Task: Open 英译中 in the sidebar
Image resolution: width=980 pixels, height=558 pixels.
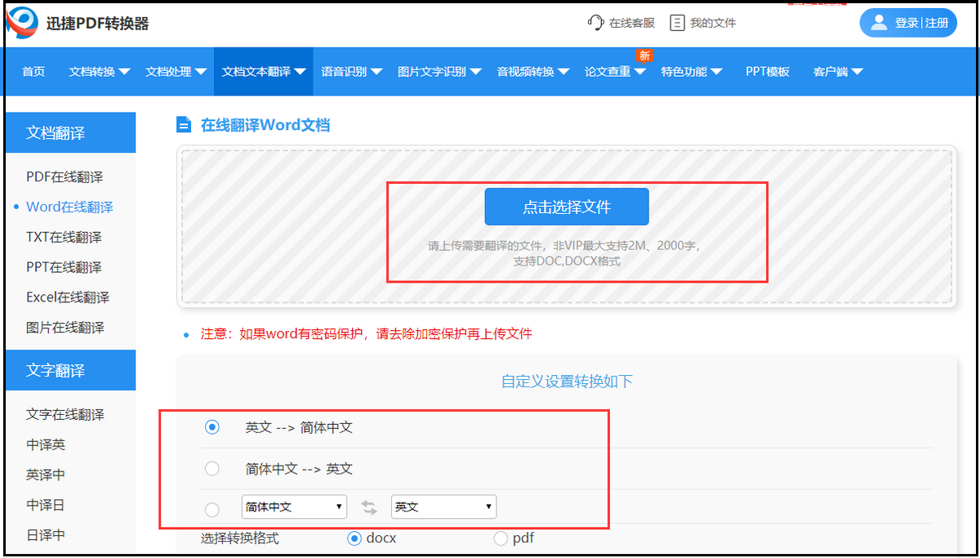Action: (46, 475)
